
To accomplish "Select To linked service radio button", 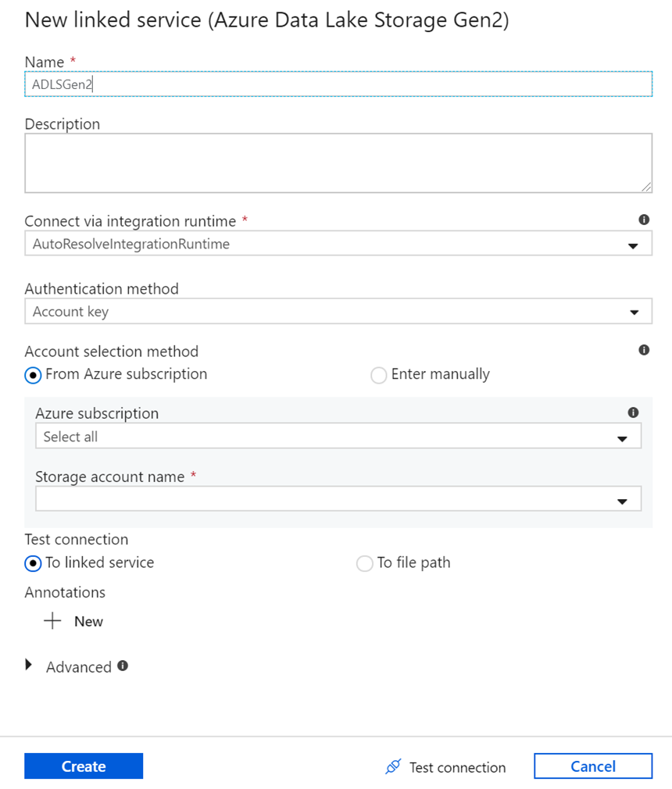I will [33, 563].
